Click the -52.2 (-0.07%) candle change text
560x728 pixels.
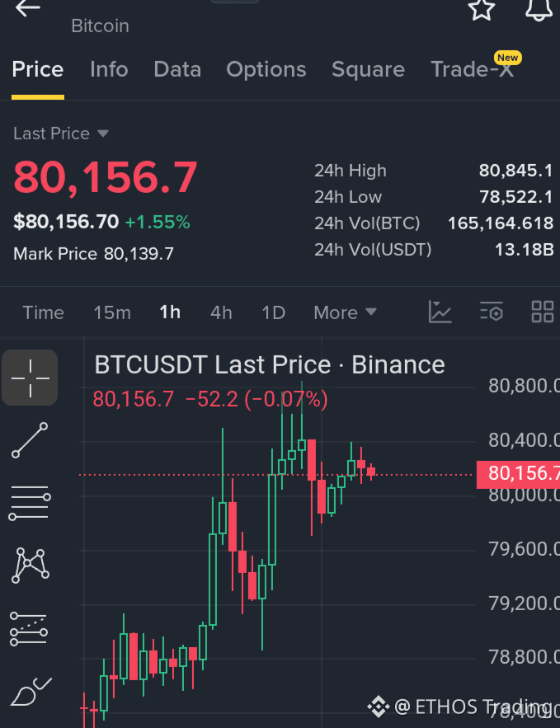pos(256,400)
